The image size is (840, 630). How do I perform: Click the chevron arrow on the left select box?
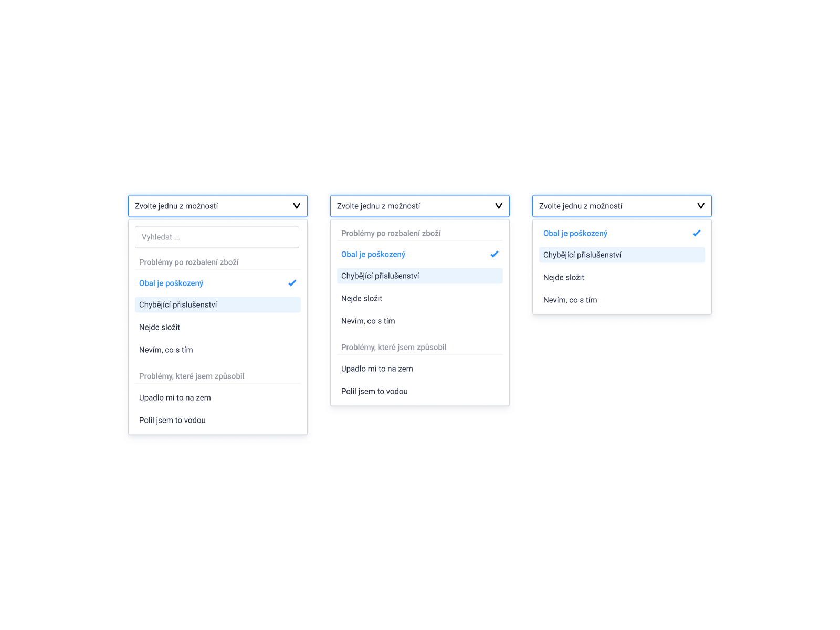(x=297, y=206)
